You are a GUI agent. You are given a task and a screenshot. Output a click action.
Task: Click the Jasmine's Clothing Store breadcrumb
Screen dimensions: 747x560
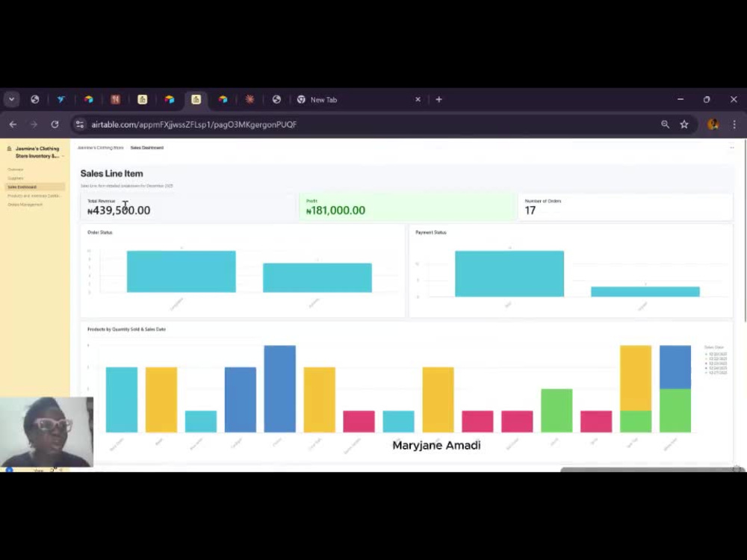tap(101, 148)
